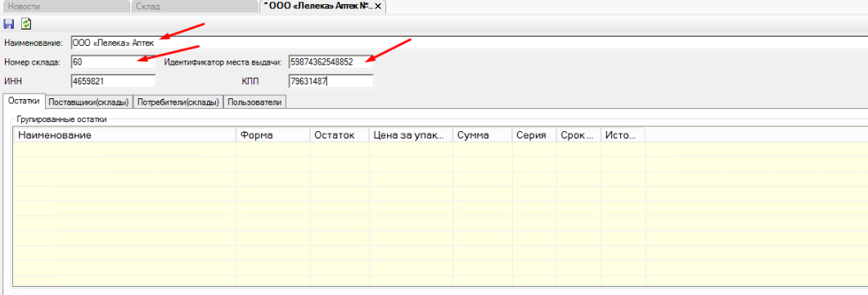Screen dimensions: 868x295
Task: Open the Пользователи tab
Action: click(255, 102)
